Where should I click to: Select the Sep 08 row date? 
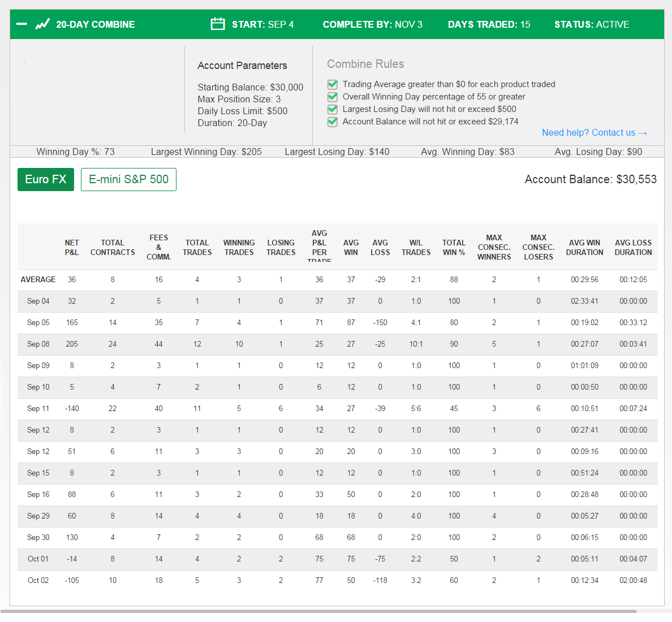(38, 344)
